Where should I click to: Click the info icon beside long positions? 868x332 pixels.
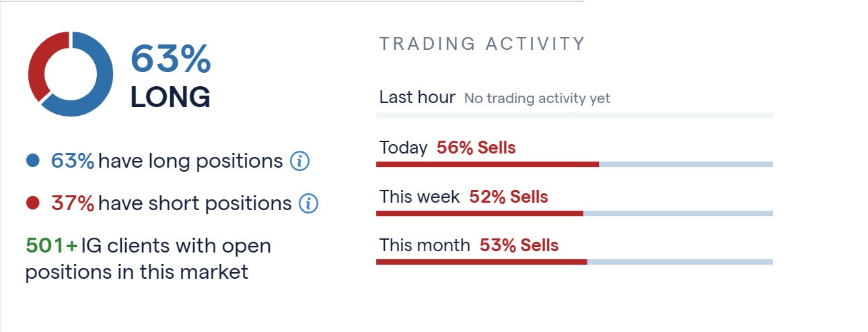[299, 162]
